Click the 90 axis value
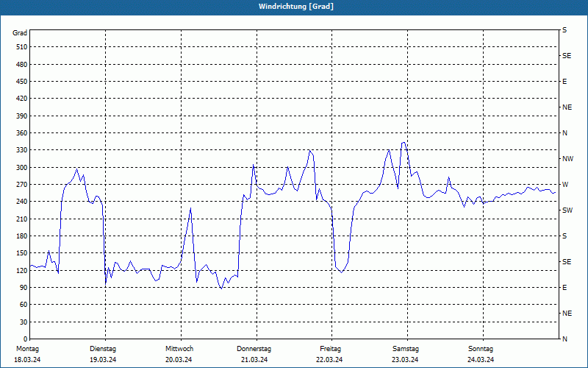 point(24,287)
